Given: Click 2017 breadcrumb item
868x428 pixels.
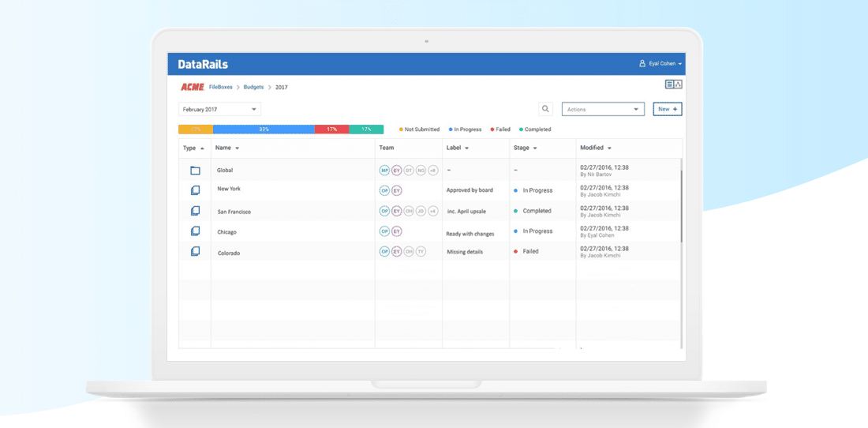Looking at the screenshot, I should (x=282, y=87).
